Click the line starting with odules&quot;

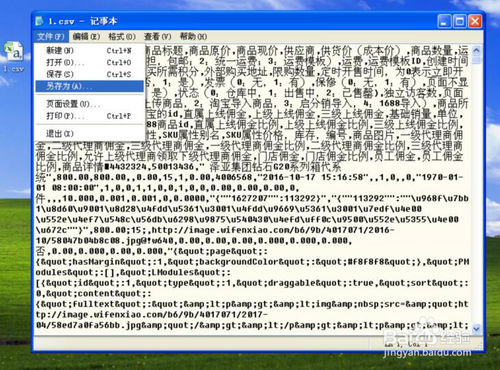click(x=133, y=272)
